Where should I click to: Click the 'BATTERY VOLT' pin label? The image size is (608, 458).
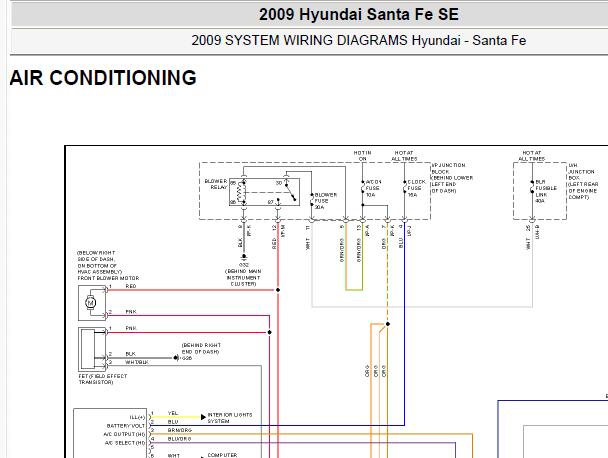(x=126, y=426)
